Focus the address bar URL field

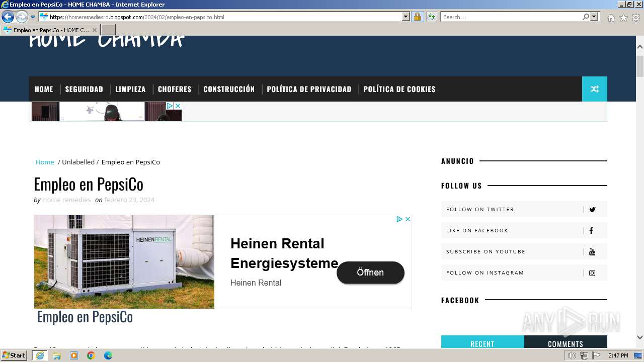click(x=224, y=17)
